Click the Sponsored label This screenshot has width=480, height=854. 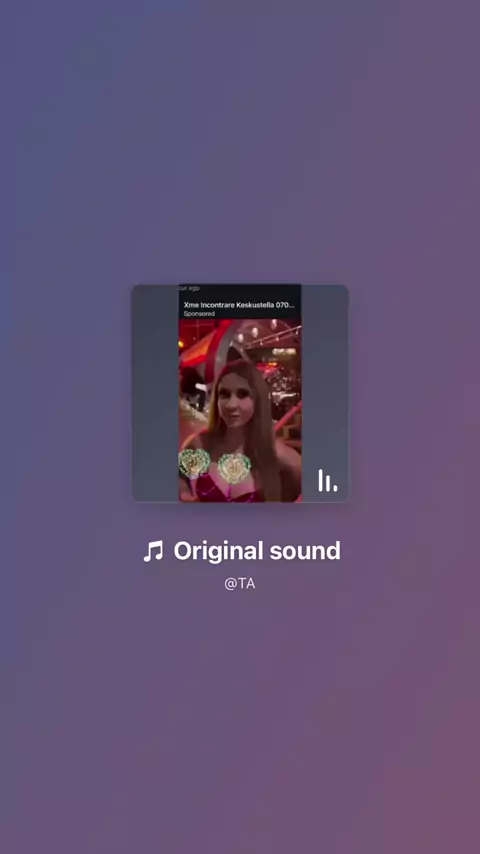coord(199,314)
